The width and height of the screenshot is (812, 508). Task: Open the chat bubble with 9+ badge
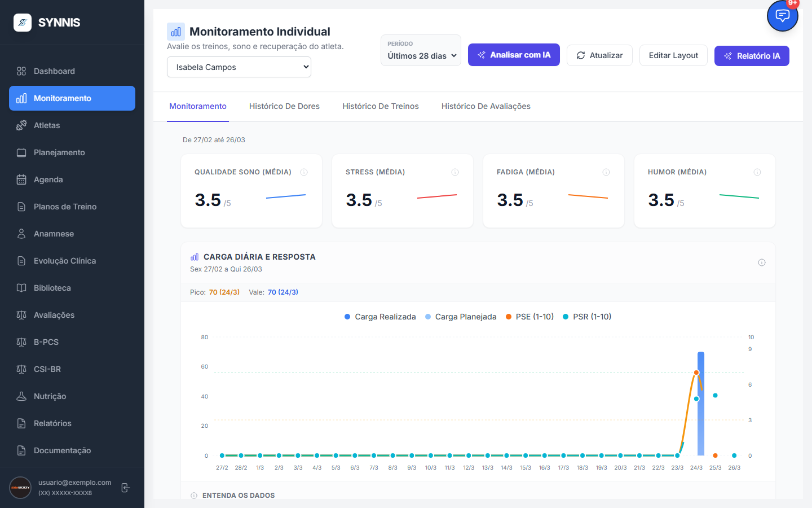(x=783, y=16)
